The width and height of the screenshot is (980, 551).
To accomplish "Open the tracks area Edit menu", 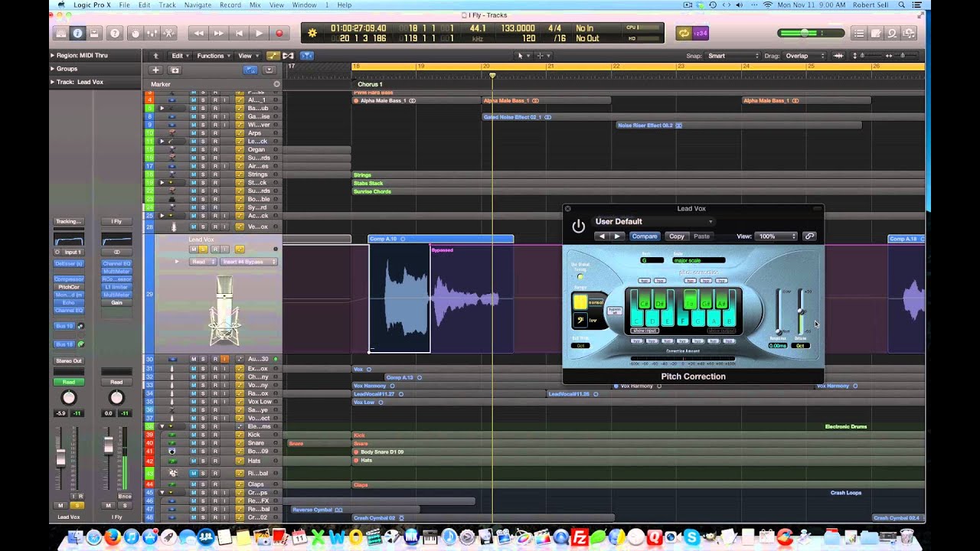I will click(179, 56).
